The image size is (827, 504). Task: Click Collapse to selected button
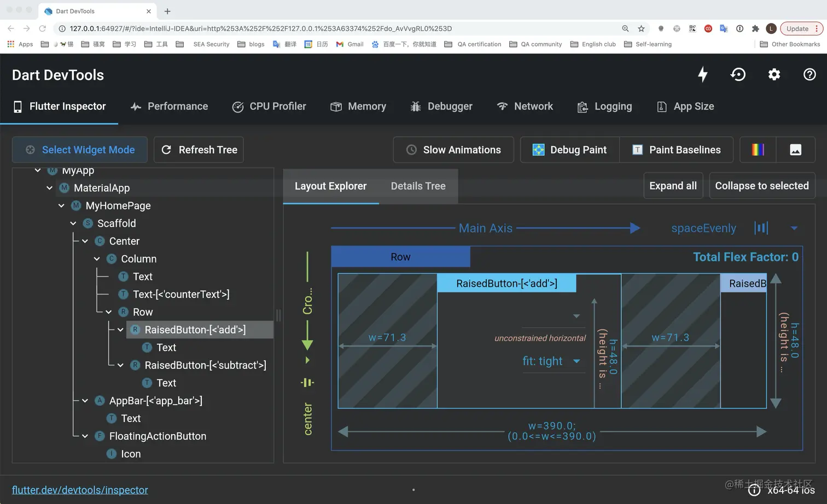(x=762, y=186)
